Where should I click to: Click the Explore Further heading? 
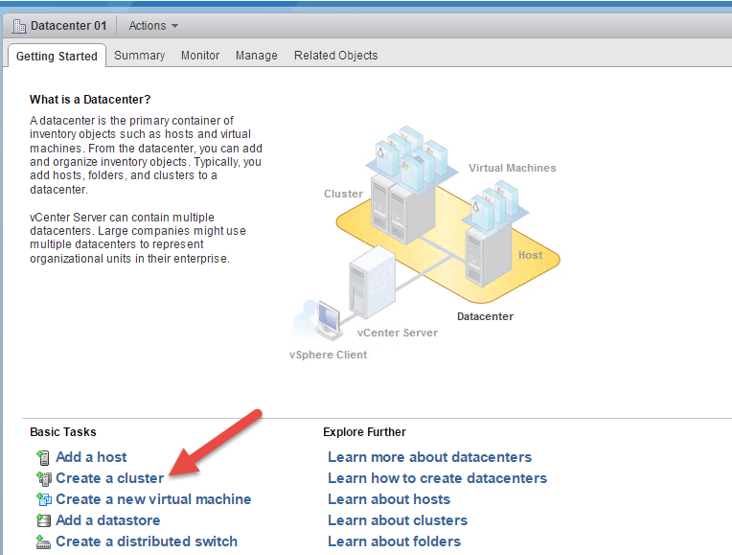364,432
